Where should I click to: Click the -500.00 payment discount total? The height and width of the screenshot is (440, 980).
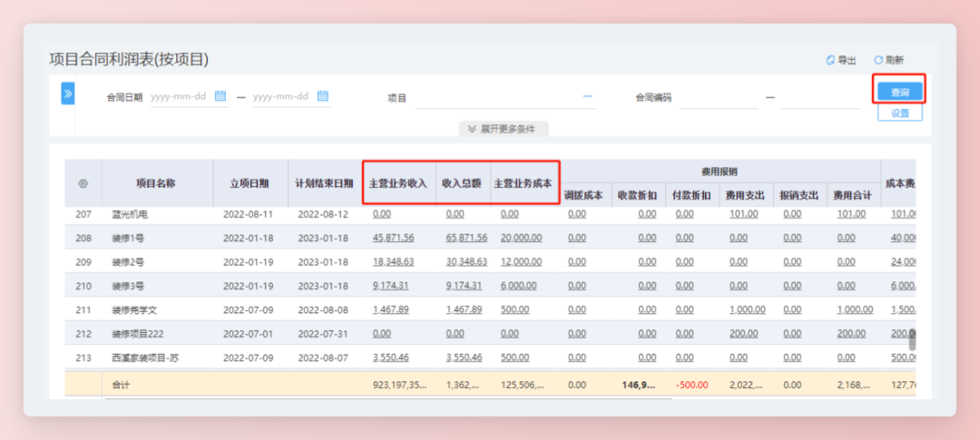(x=691, y=386)
